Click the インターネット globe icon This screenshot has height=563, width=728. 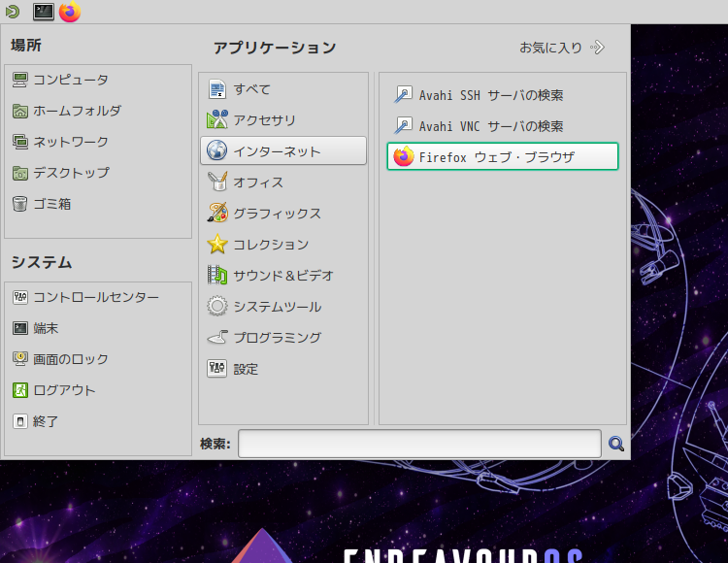[217, 150]
